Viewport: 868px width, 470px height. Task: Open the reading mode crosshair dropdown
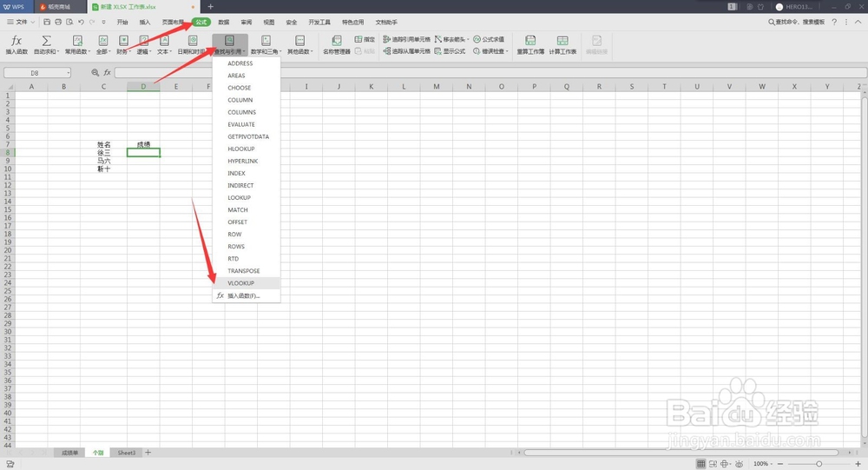click(726, 463)
